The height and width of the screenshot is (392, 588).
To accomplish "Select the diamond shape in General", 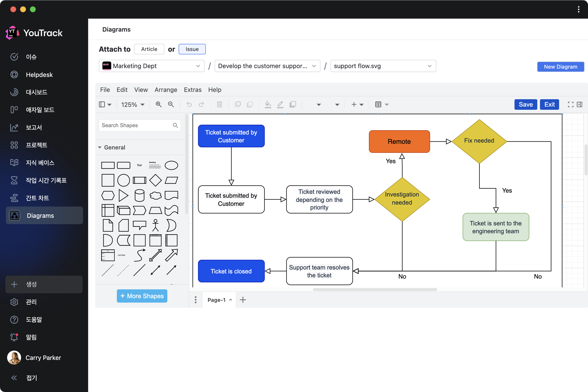I will pos(155,180).
